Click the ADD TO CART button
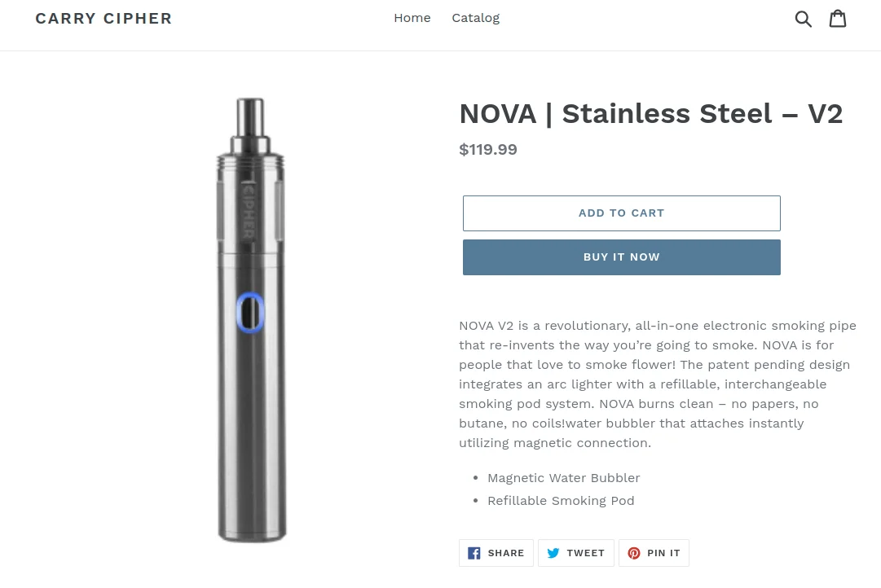The width and height of the screenshot is (881, 588). coord(621,213)
